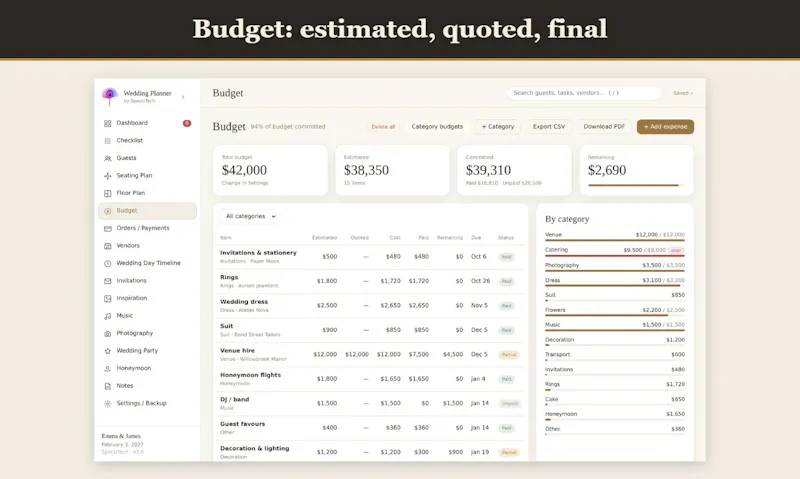Open the Venue hire expense
The image size is (800, 479).
click(370, 355)
